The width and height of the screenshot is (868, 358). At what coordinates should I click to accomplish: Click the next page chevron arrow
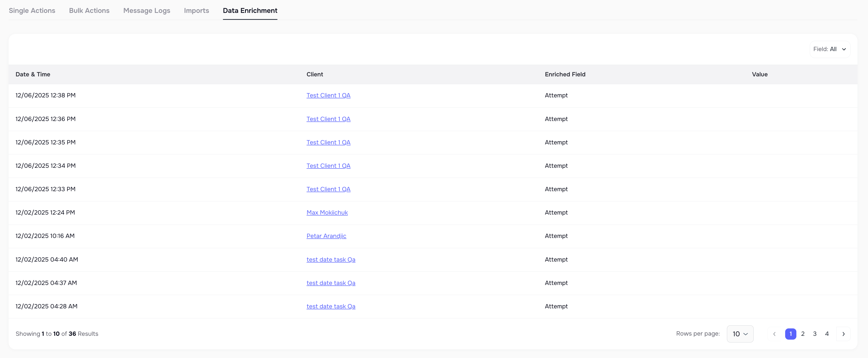844,334
